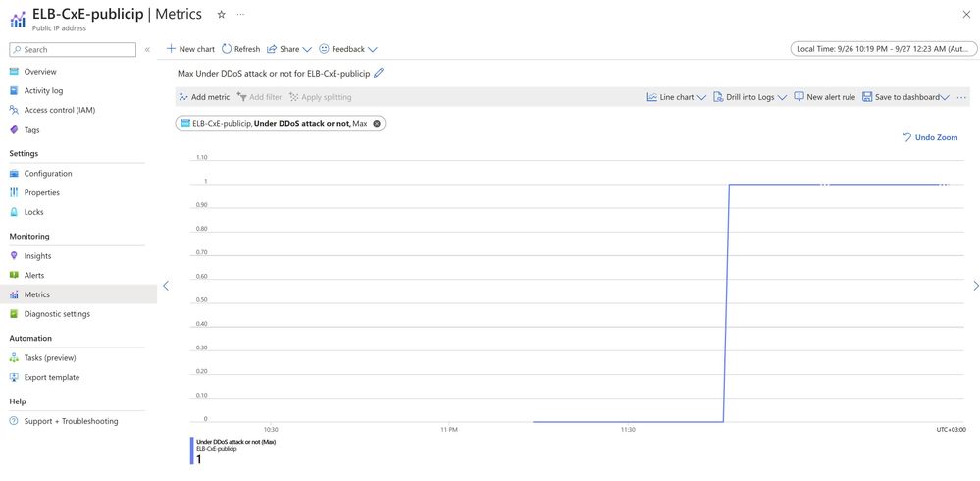Open the Share dropdown

288,49
